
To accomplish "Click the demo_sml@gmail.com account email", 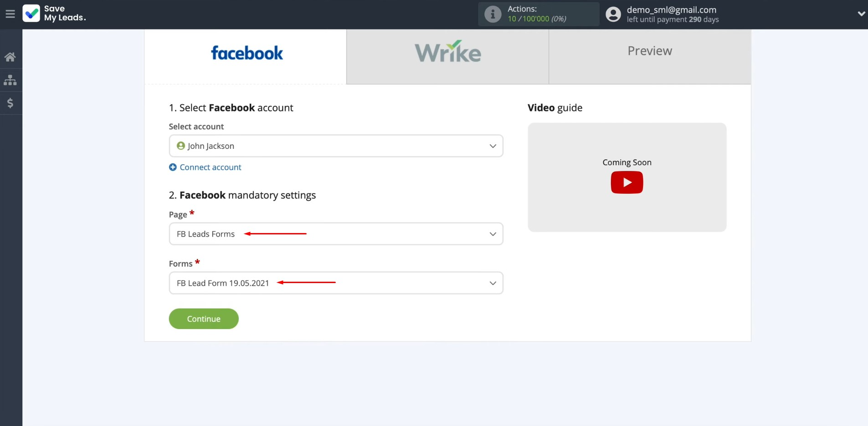I will pyautogui.click(x=671, y=10).
